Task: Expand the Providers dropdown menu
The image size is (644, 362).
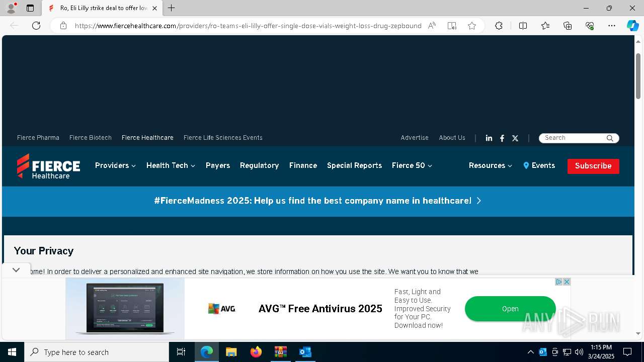Action: click(x=115, y=165)
